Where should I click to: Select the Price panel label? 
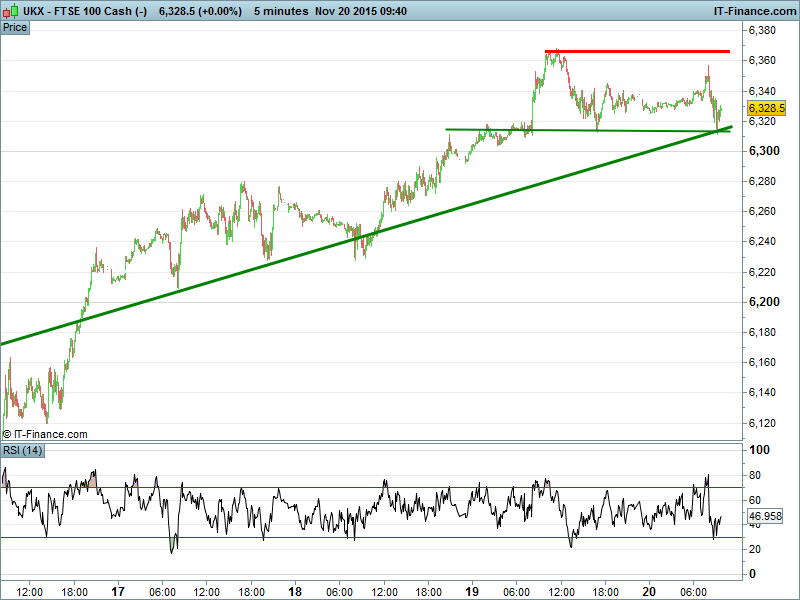[15, 27]
